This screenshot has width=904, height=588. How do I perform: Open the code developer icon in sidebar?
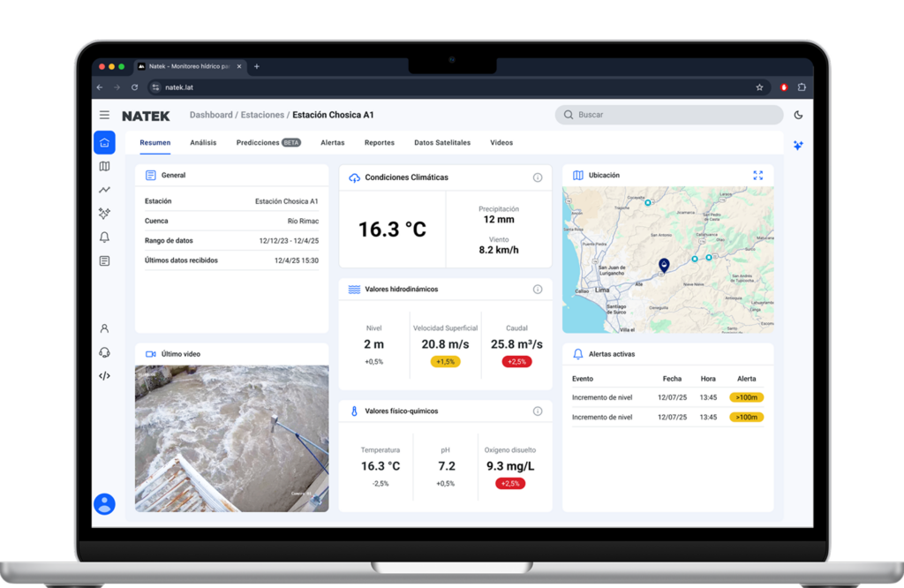click(104, 375)
